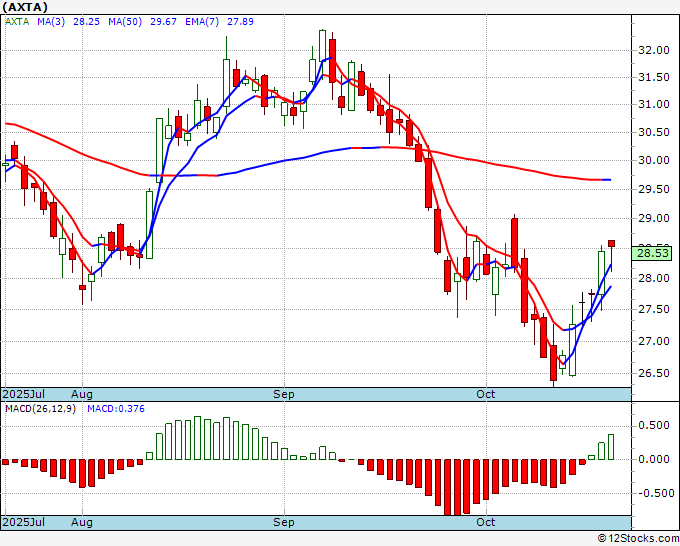The width and height of the screenshot is (680, 546).
Task: Click the MA(3) legend label
Action: point(51,22)
